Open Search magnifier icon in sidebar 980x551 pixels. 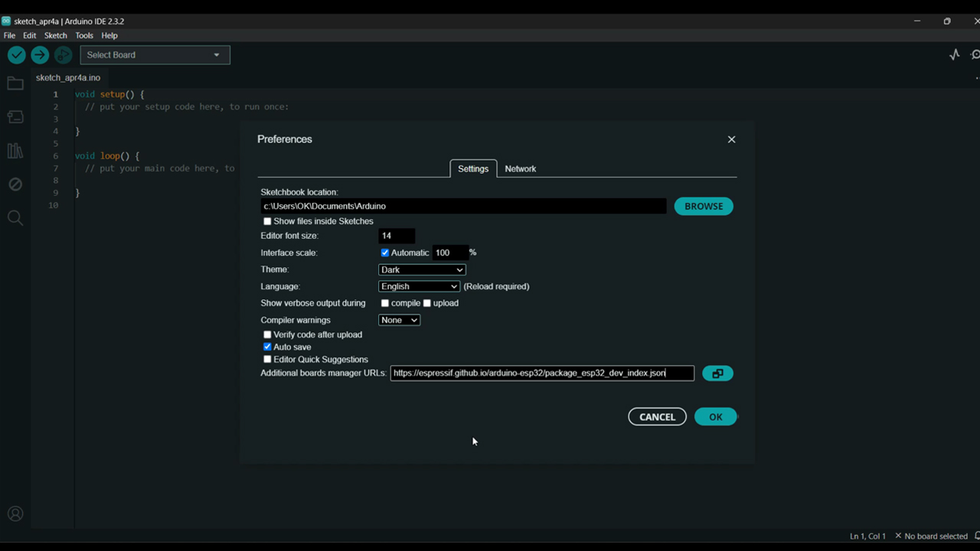(15, 218)
